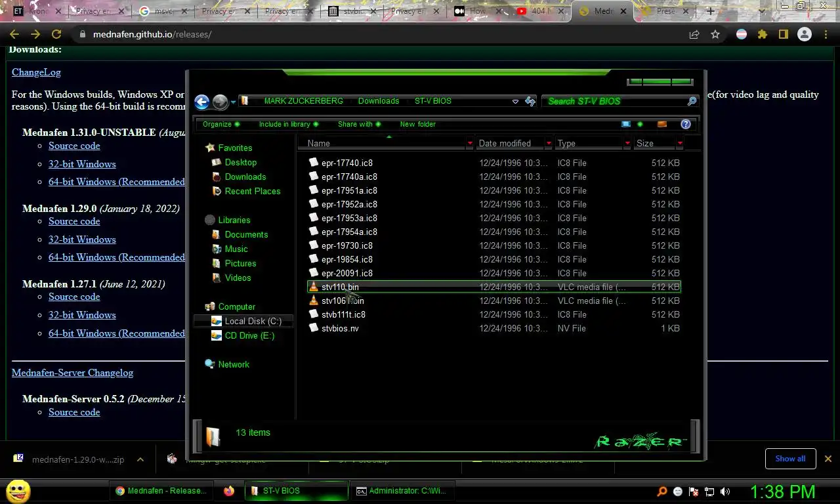Select file epr-19730.ic8
This screenshot has width=840, height=504.
click(346, 245)
